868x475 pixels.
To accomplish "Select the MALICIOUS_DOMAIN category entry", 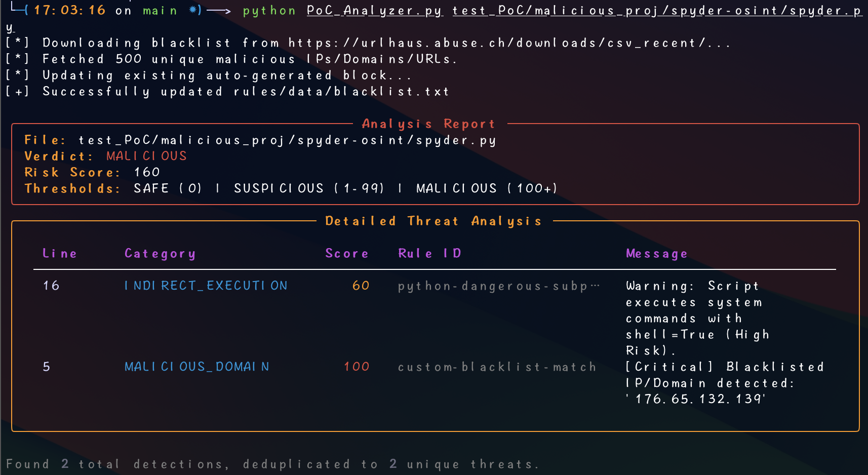I will pos(197,367).
